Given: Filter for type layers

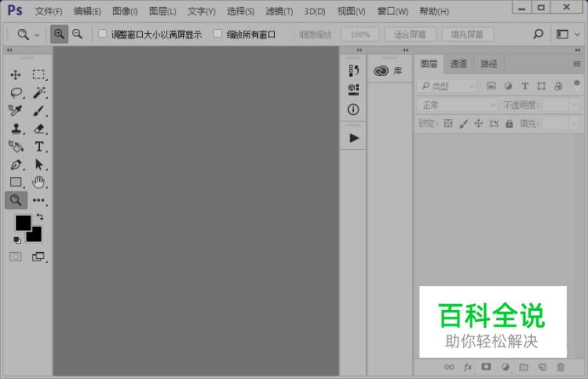Looking at the screenshot, I should pyautogui.click(x=525, y=86).
